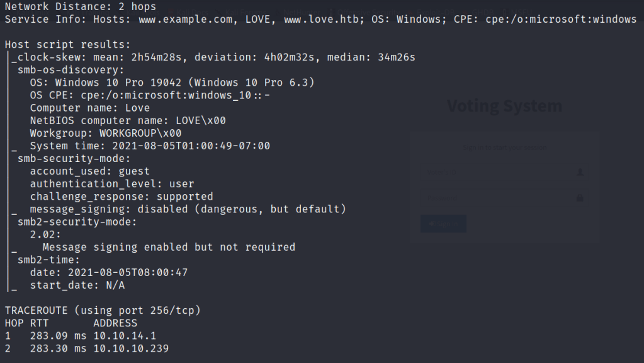
Task: Click the 'Computer name: Love' line
Action: coord(90,108)
